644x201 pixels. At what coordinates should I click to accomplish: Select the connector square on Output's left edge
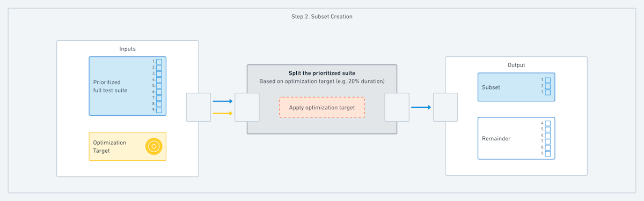(x=445, y=107)
